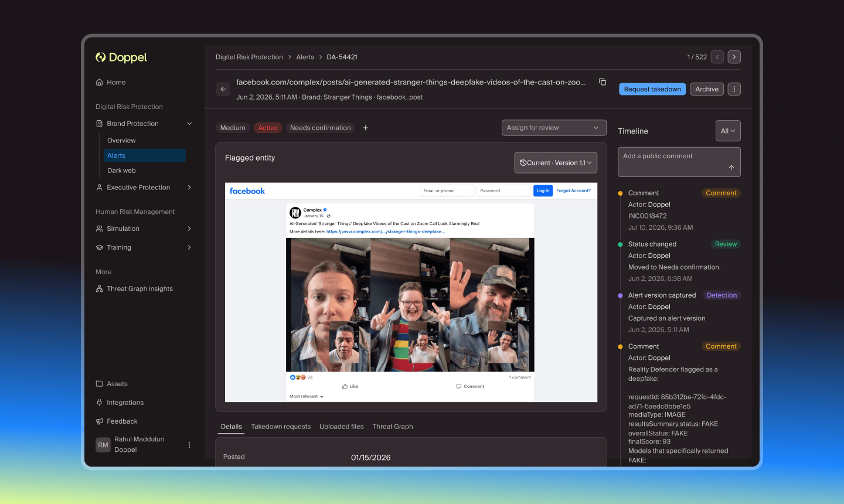Click the Archive button
Screen dimensions: 844x504
(x=707, y=89)
